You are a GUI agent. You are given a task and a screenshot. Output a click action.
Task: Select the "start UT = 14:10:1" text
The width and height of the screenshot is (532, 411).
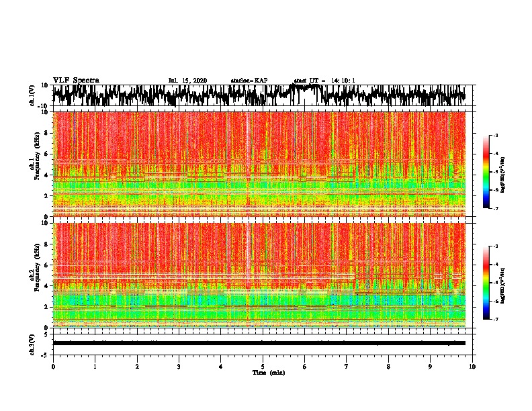[324, 81]
